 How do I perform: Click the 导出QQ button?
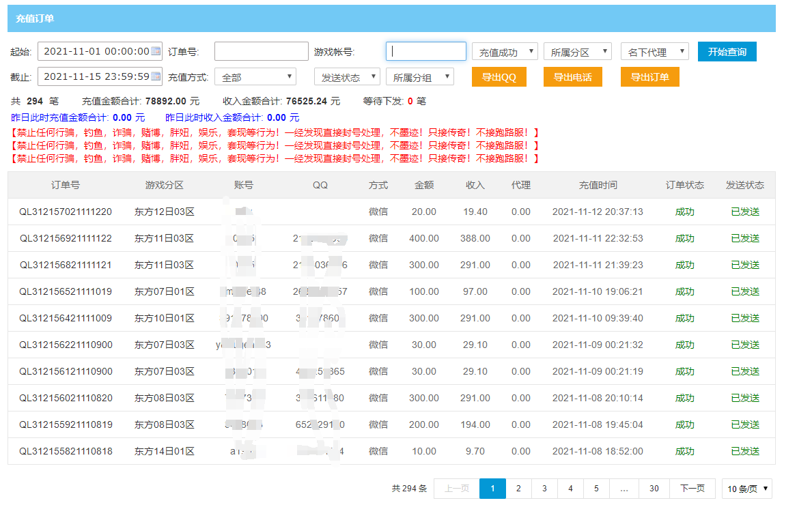coord(499,77)
